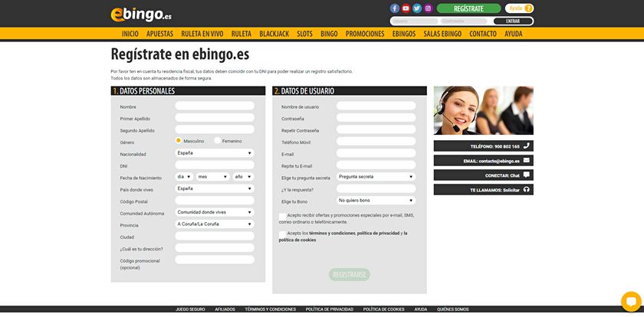Open the AFILIADOS footer link
Image resolution: width=644 pixels, height=317 pixels.
pyautogui.click(x=225, y=309)
